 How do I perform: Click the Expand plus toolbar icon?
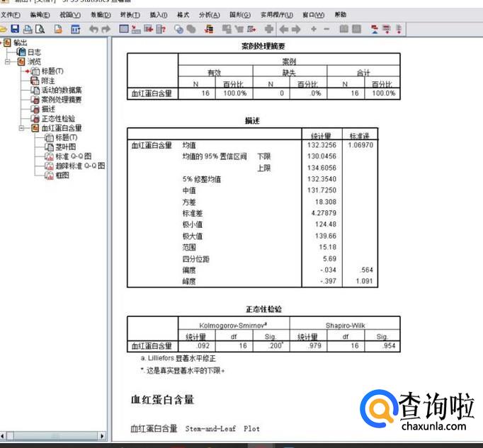314,29
